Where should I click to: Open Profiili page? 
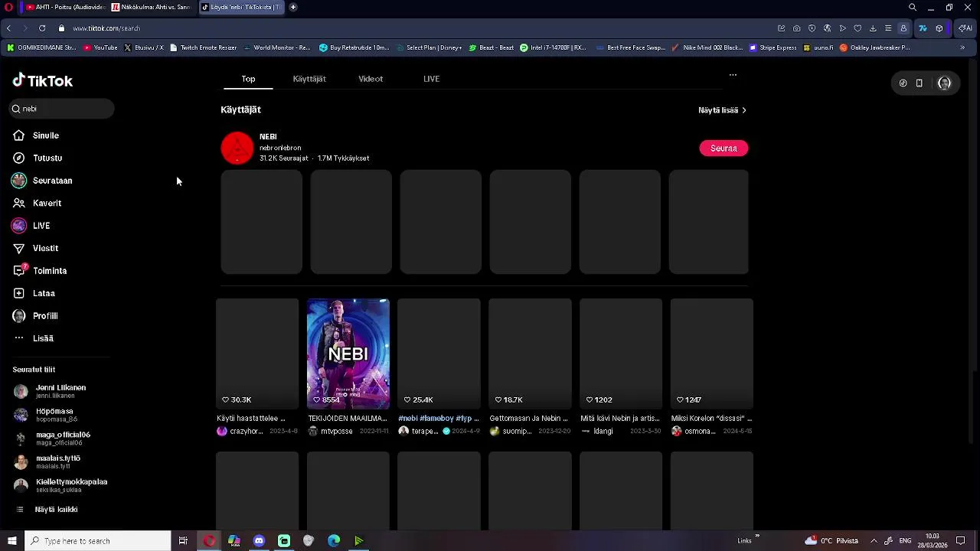pyautogui.click(x=35, y=316)
